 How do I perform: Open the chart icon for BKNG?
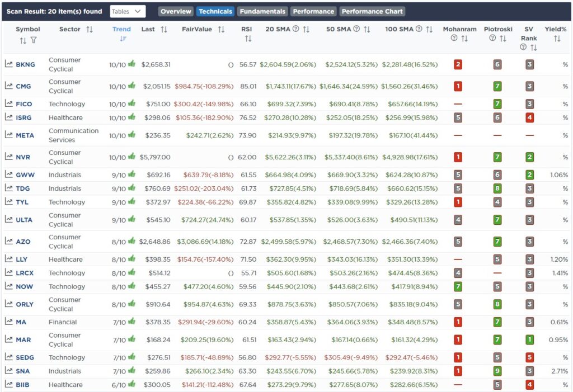click(x=9, y=64)
